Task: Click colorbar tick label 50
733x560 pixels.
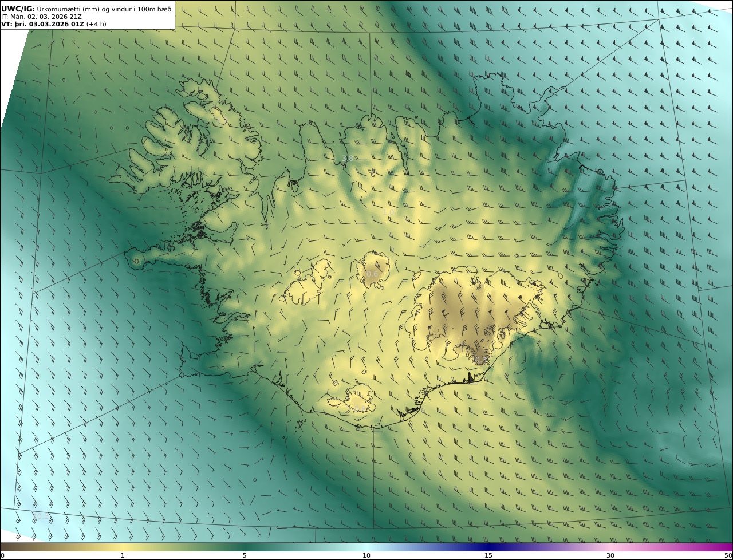Action: 728,555
